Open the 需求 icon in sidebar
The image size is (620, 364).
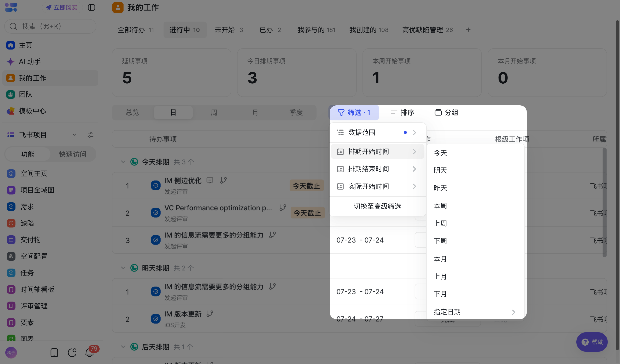click(x=11, y=207)
